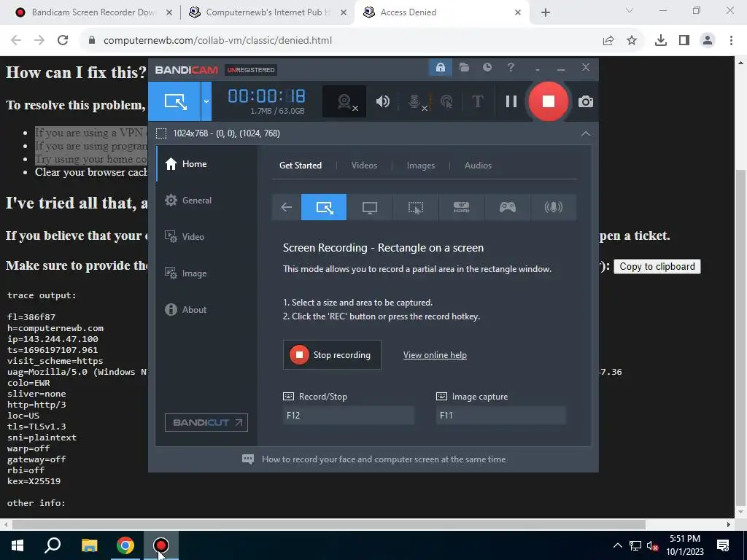Image resolution: width=747 pixels, height=560 pixels.
Task: Toggle the webcam overlay icon
Action: pyautogui.click(x=344, y=101)
